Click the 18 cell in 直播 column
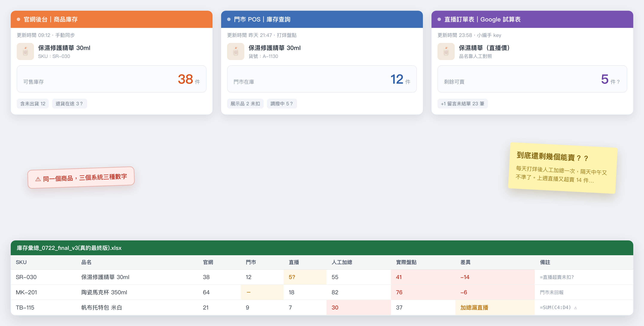This screenshot has height=326, width=644. (x=305, y=292)
